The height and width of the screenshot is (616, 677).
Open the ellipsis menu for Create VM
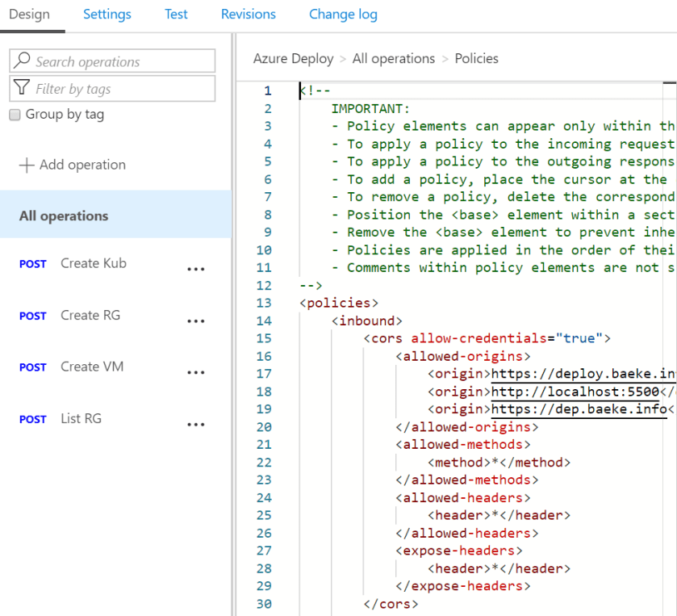coord(195,373)
